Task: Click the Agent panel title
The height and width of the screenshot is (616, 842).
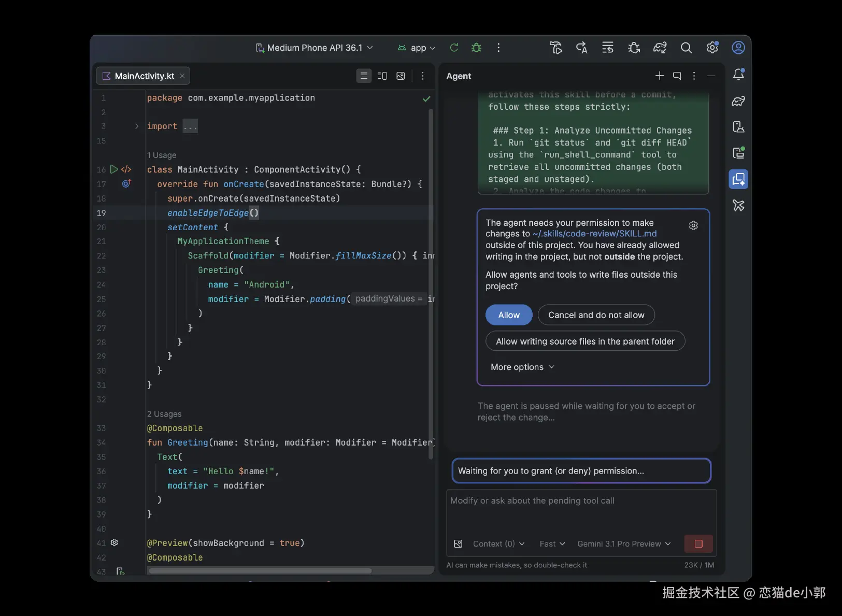Action: point(459,76)
